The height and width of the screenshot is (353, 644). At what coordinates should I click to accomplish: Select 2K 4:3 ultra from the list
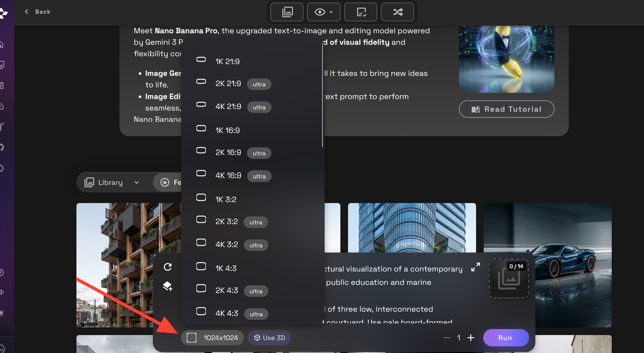[253, 291]
